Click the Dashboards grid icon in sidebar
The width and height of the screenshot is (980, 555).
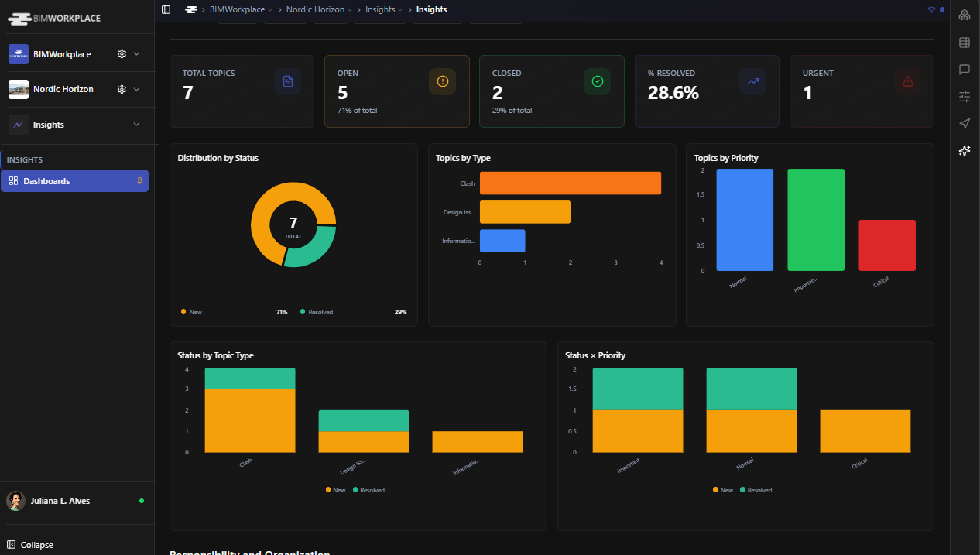click(x=13, y=181)
